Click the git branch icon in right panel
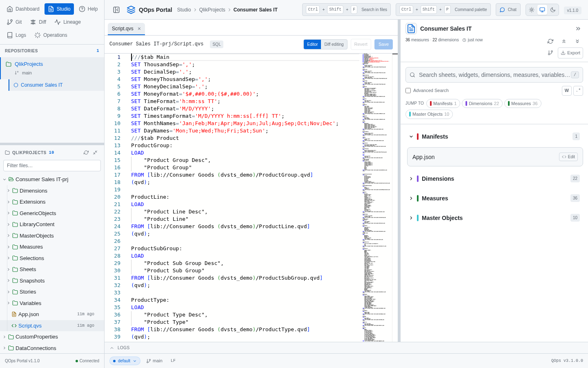 pyautogui.click(x=550, y=53)
